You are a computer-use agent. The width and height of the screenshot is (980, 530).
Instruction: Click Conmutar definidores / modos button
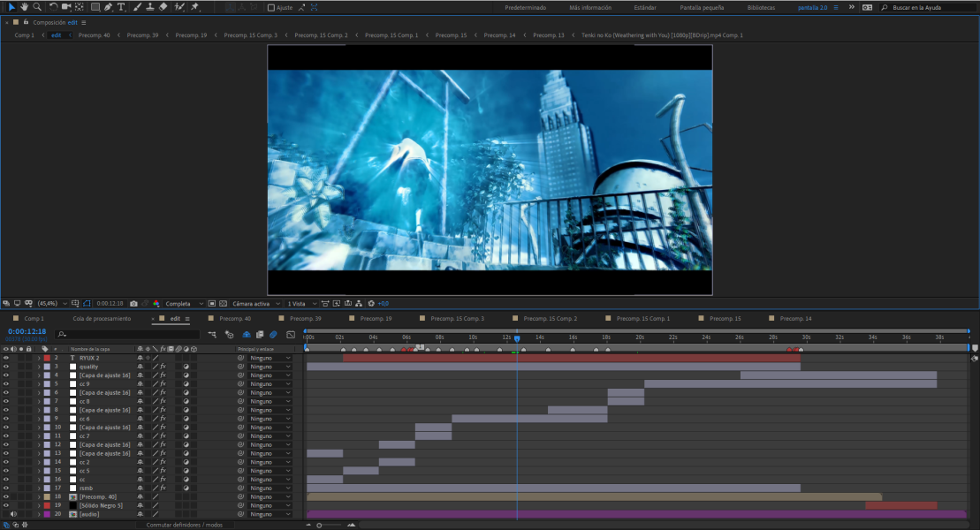(185, 525)
